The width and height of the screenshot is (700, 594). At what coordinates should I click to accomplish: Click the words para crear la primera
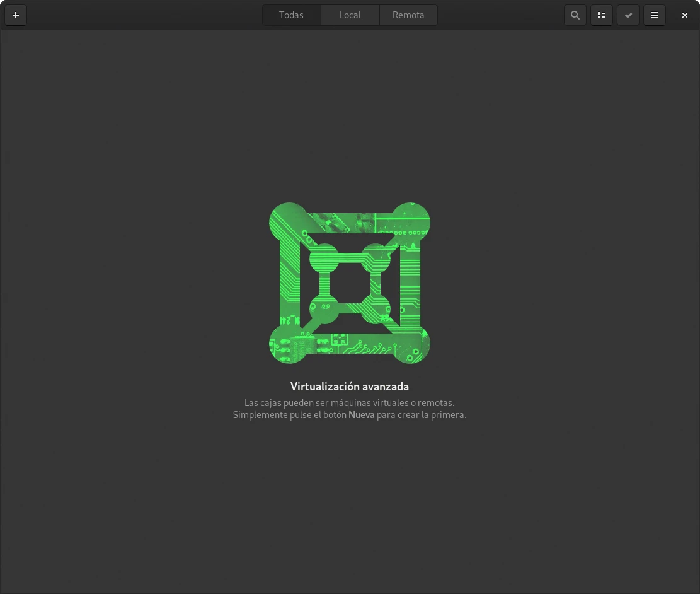(422, 415)
